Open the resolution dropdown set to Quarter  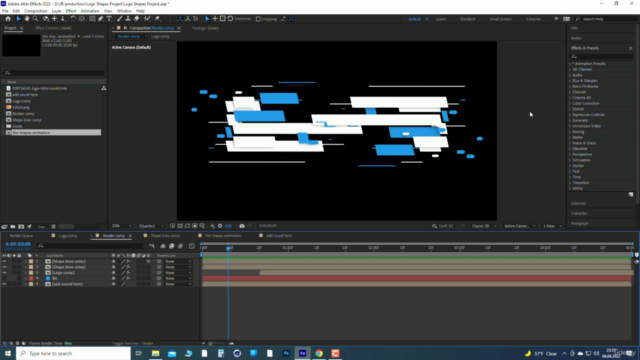click(x=151, y=226)
